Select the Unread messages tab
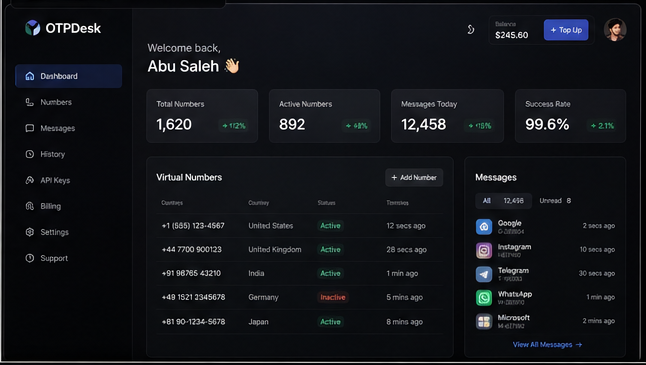 click(x=555, y=201)
